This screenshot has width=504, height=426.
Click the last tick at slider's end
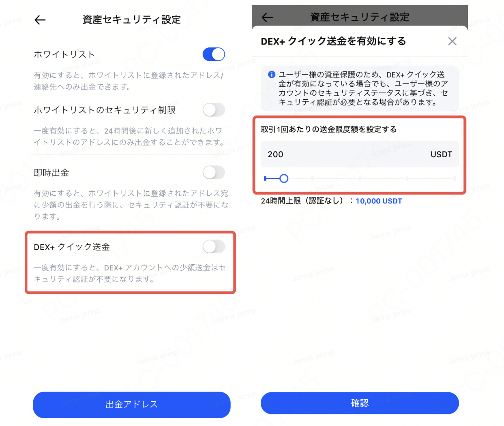(x=455, y=178)
